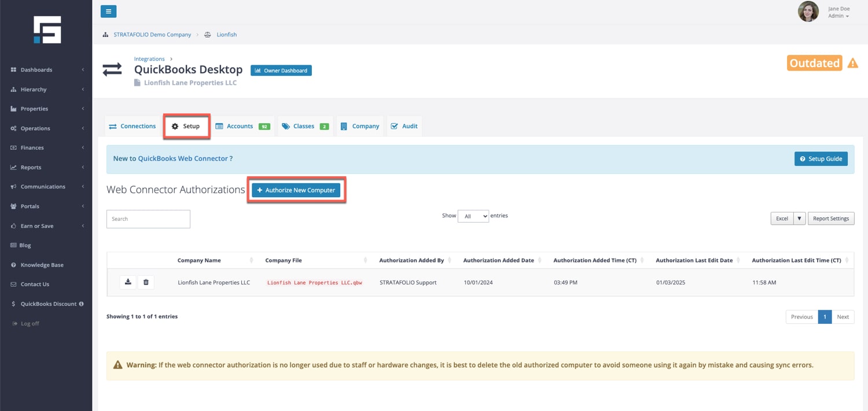Expand the Portals sidebar menu
This screenshot has height=411, width=868.
46,206
